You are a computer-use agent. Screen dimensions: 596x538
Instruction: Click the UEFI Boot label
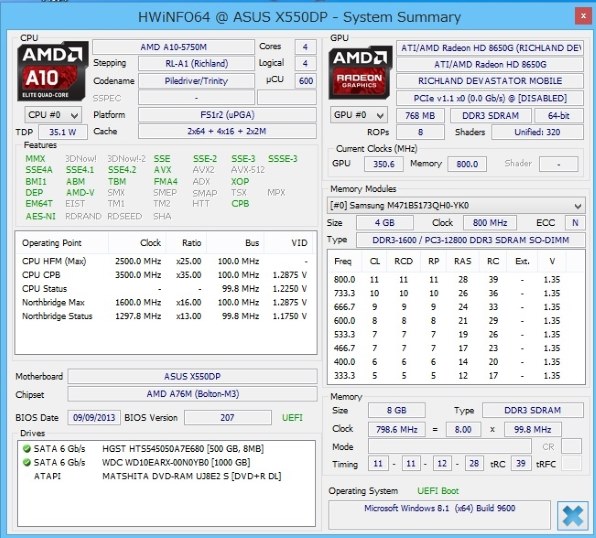coord(438,491)
